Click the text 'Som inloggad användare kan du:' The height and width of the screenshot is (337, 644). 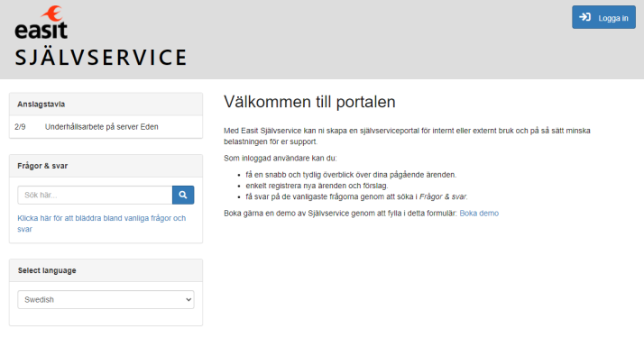(281, 159)
